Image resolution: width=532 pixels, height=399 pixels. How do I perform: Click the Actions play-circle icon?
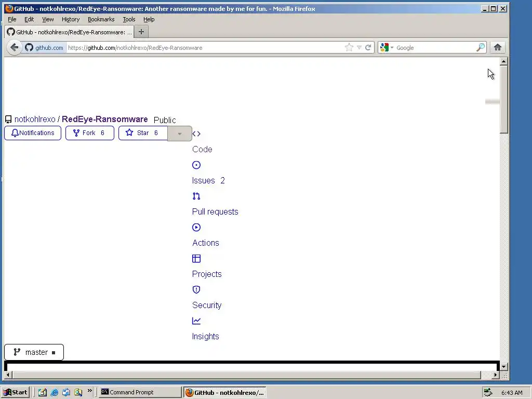click(x=196, y=228)
